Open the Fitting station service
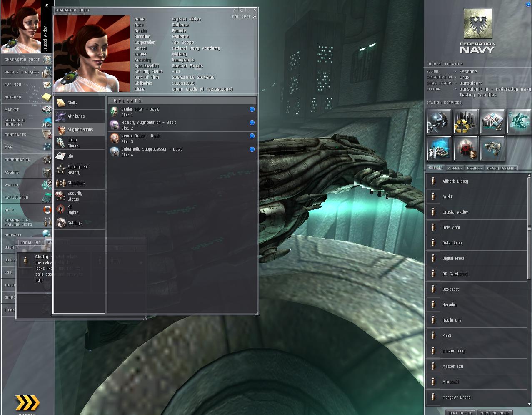532x415 pixels. [x=519, y=121]
